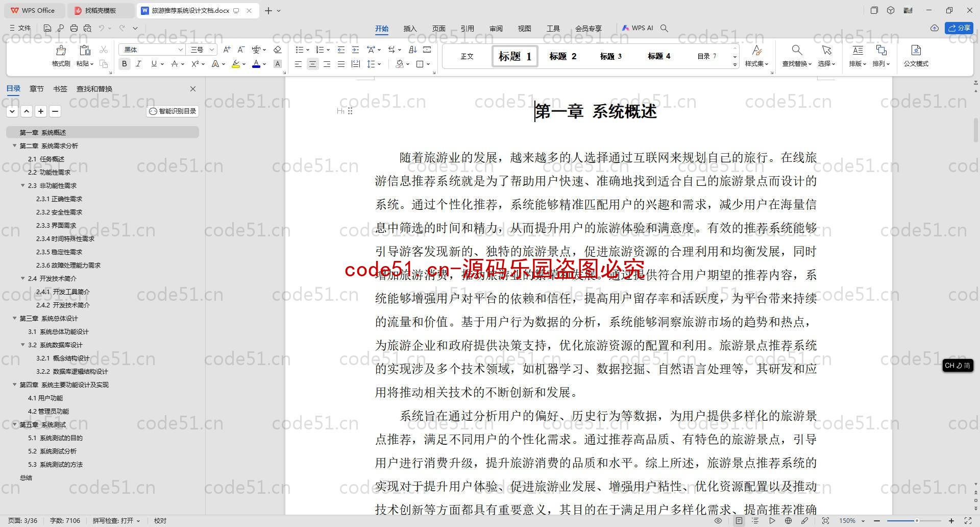Viewport: 980px width, 527px height.
Task: Switch to web layout globe icon in status bar
Action: point(789,521)
